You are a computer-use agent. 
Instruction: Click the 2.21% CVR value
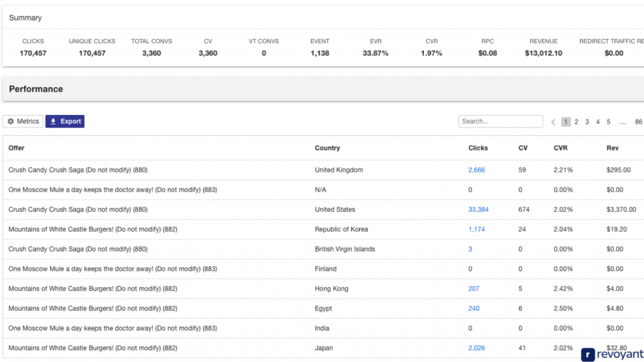point(563,170)
